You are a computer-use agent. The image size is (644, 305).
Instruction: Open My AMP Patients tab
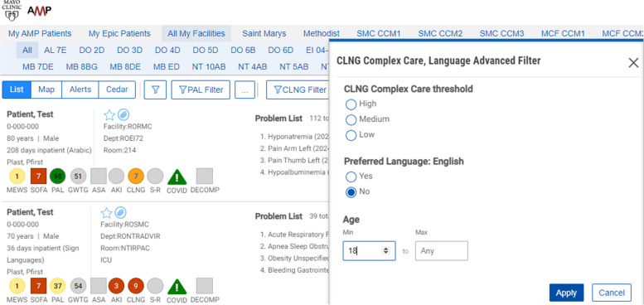tap(40, 34)
